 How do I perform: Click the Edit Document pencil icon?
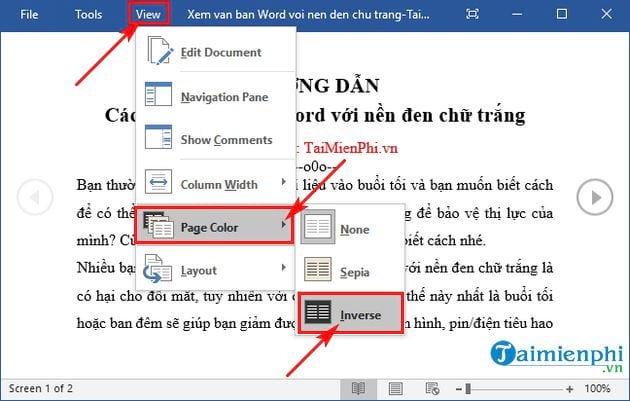160,50
